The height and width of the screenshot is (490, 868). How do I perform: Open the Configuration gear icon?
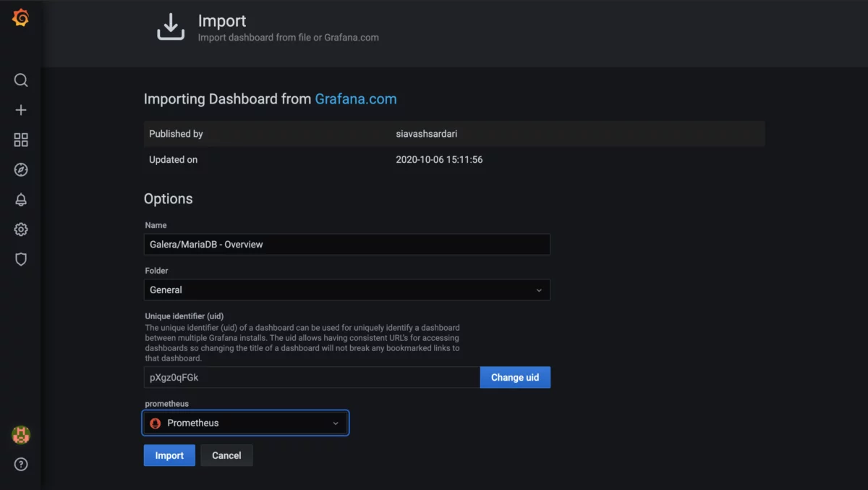[21, 229]
